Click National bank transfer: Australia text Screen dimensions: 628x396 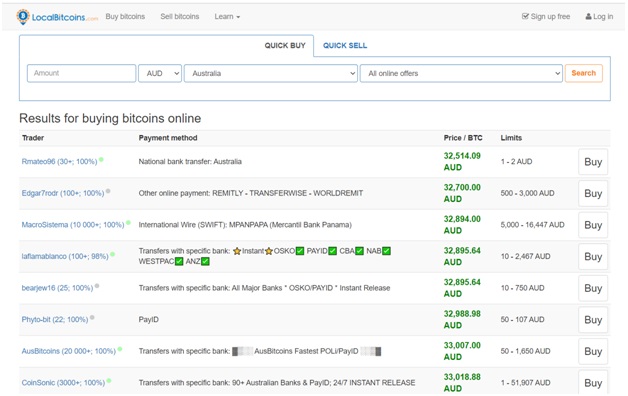pyautogui.click(x=190, y=162)
